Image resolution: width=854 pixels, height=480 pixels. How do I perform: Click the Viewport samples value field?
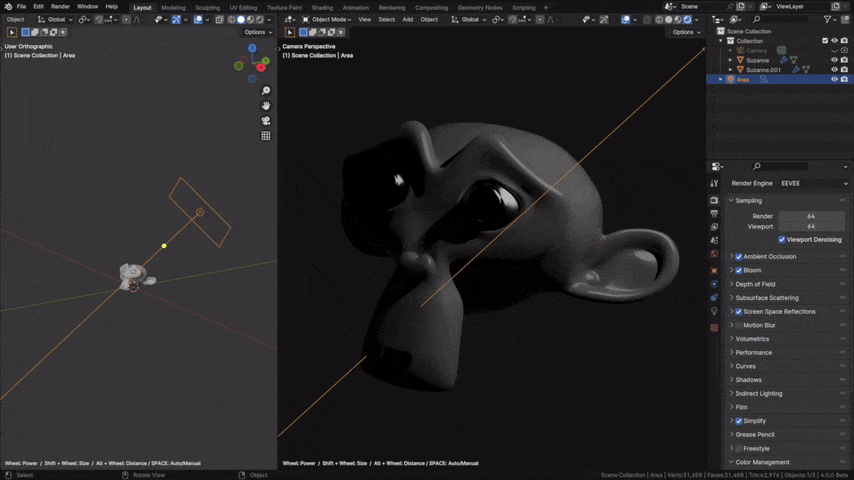coord(811,227)
